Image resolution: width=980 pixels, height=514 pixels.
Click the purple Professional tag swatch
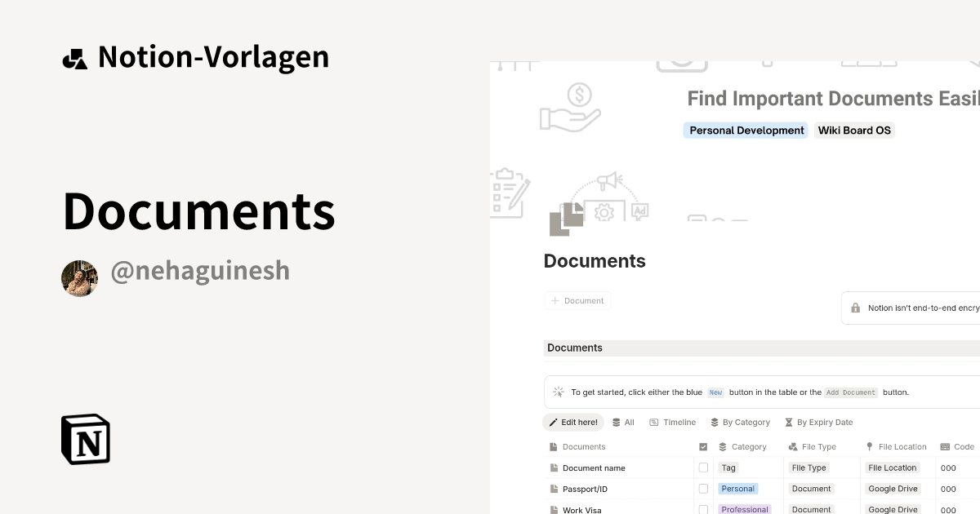click(x=745, y=509)
